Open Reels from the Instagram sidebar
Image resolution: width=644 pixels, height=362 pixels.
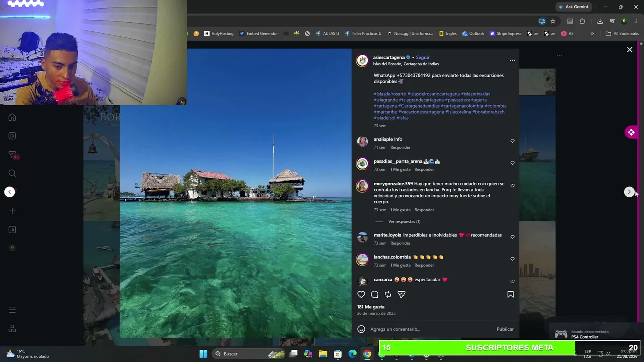point(12,136)
